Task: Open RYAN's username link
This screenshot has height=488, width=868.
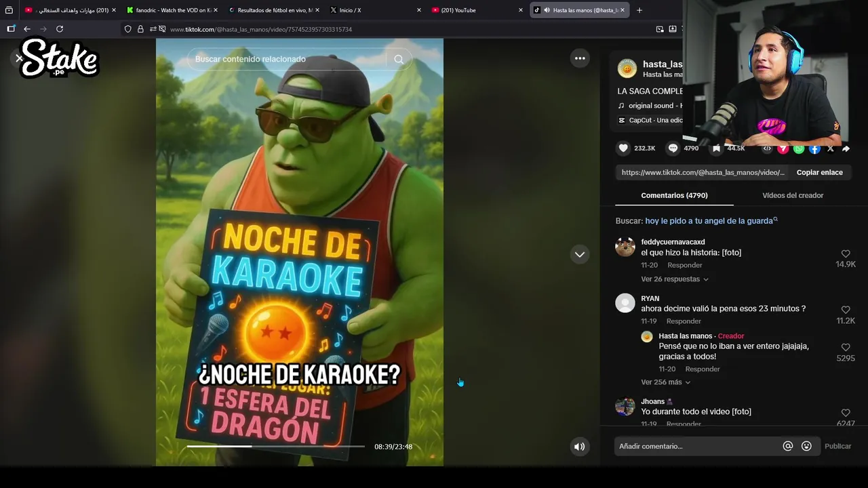Action: pyautogui.click(x=650, y=298)
